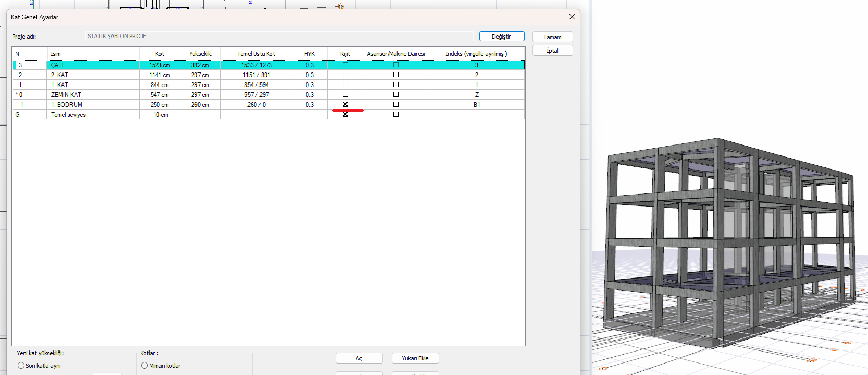Click the 382 cm Yükseklik cell

coord(200,65)
